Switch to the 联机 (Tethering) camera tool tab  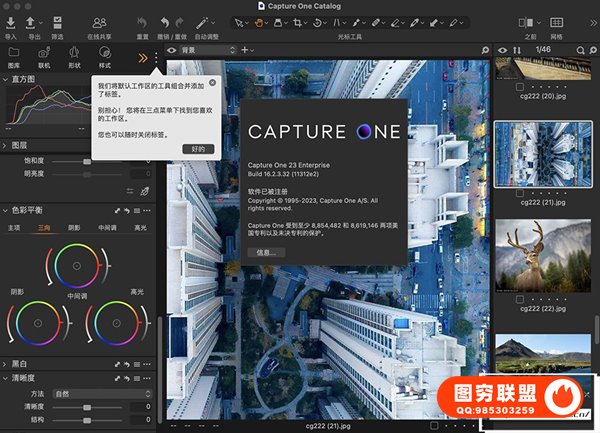[x=44, y=54]
